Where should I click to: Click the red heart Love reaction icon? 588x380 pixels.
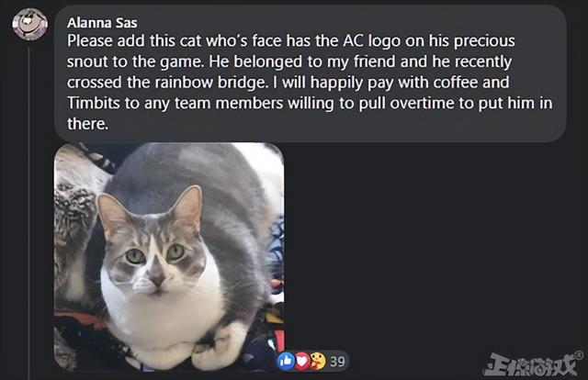[x=302, y=362]
